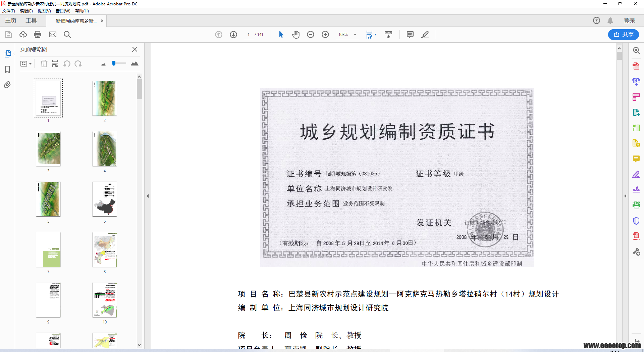Select the highlight pen tool
The width and height of the screenshot is (644, 352).
click(x=425, y=35)
